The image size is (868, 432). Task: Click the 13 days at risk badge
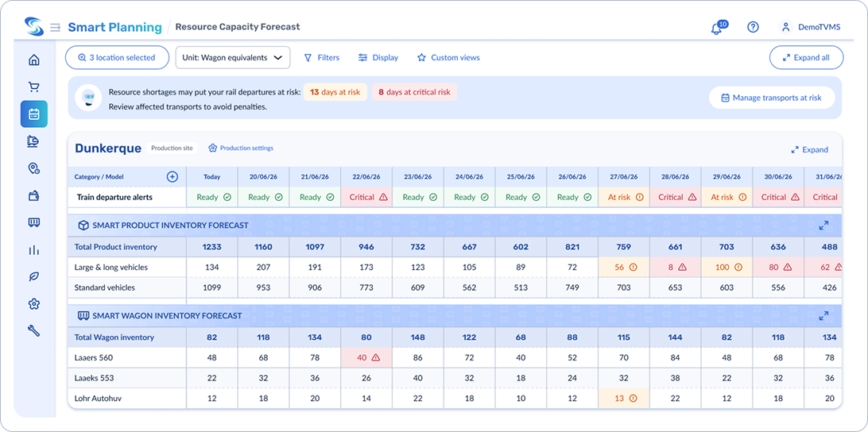pyautogui.click(x=335, y=92)
